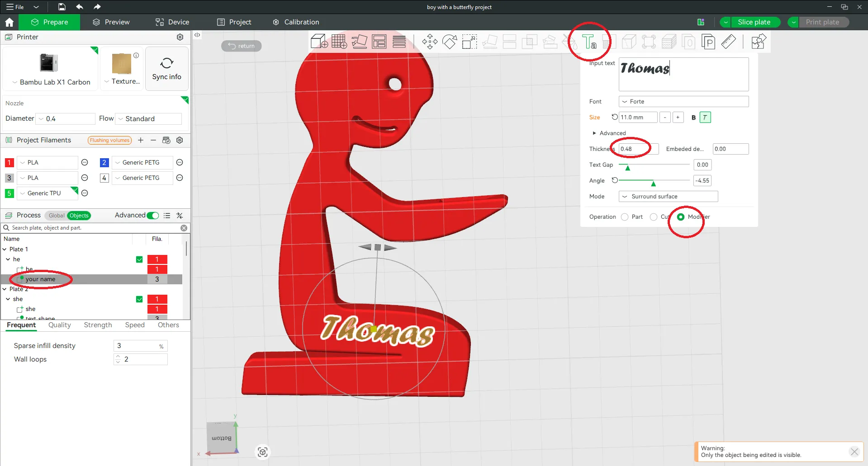
Task: Click the Text shape tool icon
Action: pyautogui.click(x=589, y=42)
